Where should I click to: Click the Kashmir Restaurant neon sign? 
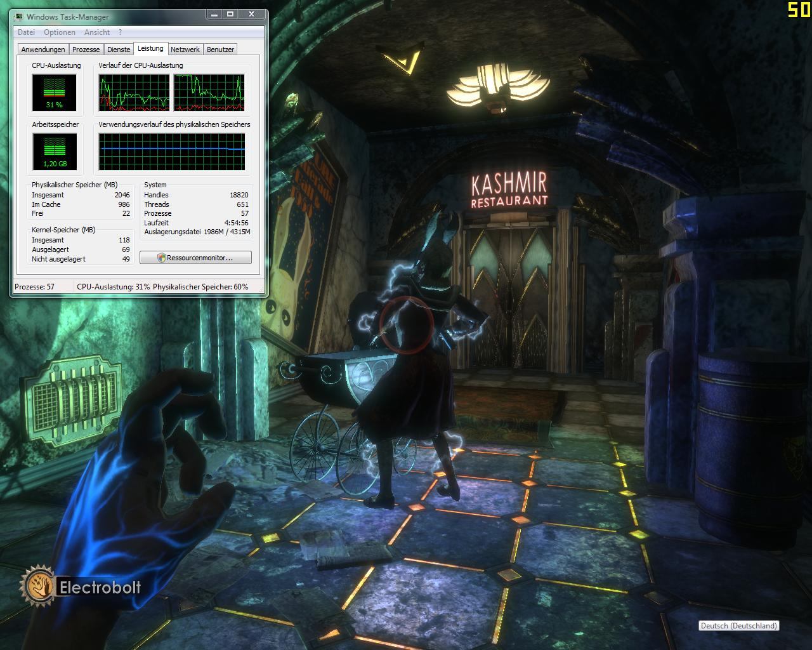click(x=509, y=190)
